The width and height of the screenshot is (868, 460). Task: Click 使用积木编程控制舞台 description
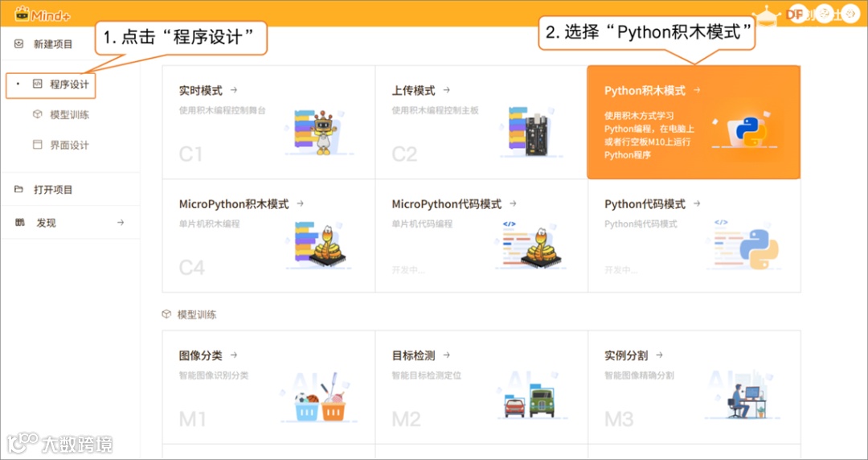click(222, 110)
